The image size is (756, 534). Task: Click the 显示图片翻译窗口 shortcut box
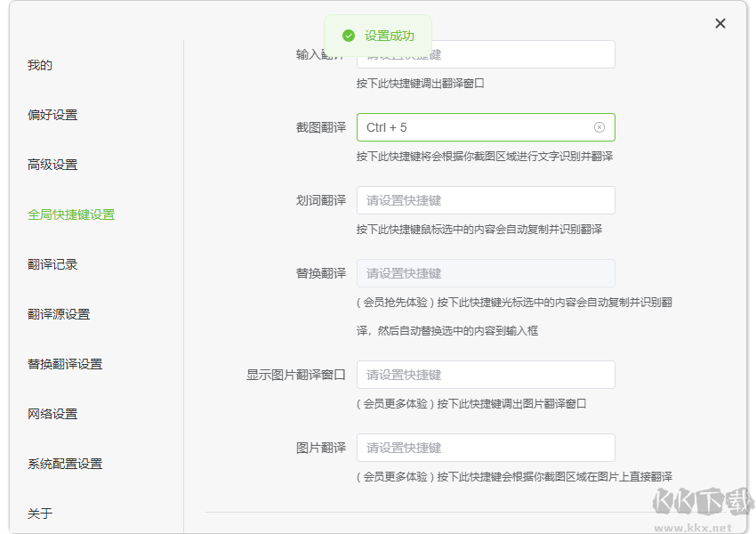coord(486,374)
